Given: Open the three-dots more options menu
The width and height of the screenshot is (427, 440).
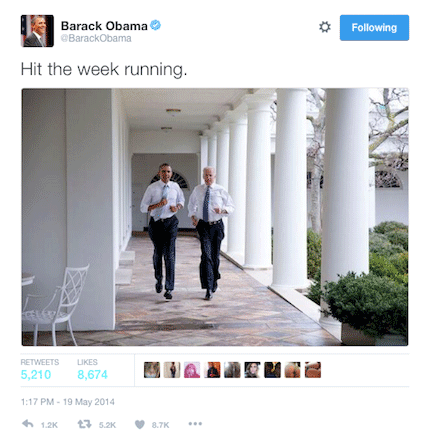Looking at the screenshot, I should (x=195, y=424).
